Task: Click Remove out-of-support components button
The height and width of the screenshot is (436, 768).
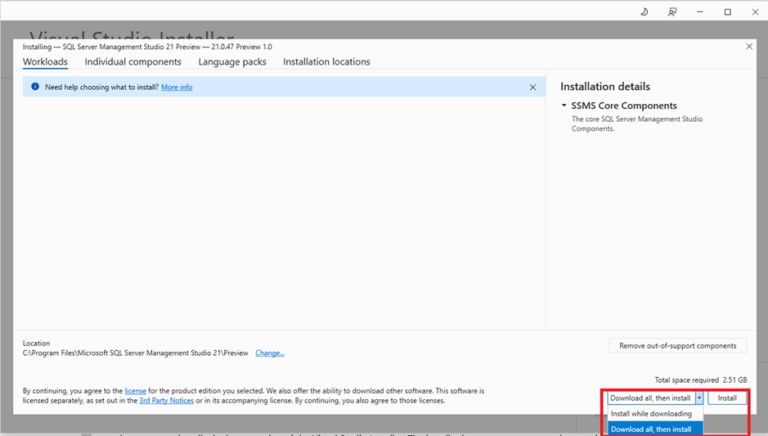Action: (677, 346)
